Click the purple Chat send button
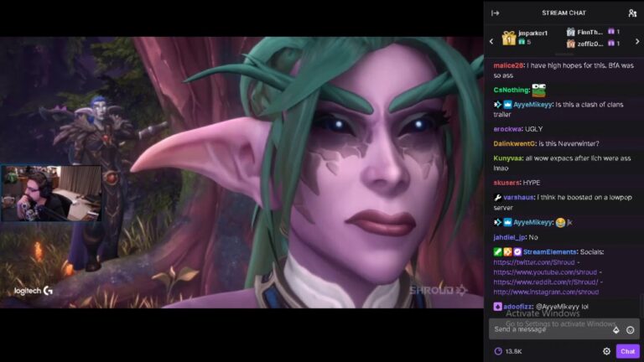The image size is (644, 362). coord(627,351)
